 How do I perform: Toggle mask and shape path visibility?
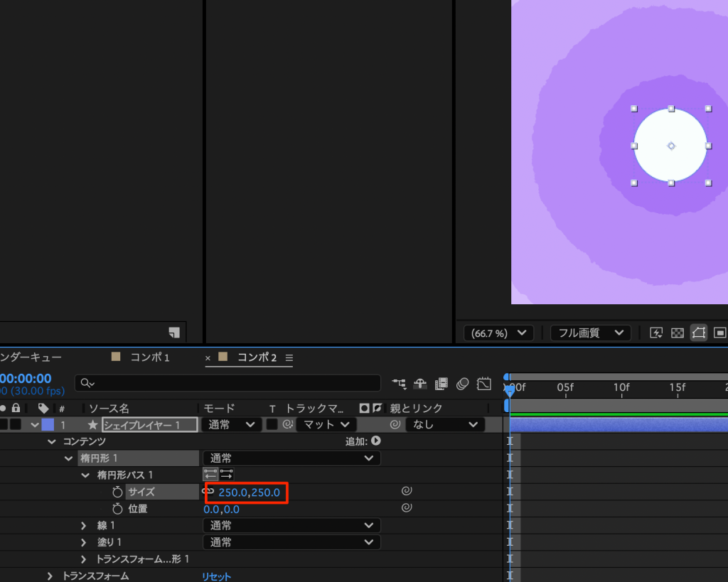[699, 333]
